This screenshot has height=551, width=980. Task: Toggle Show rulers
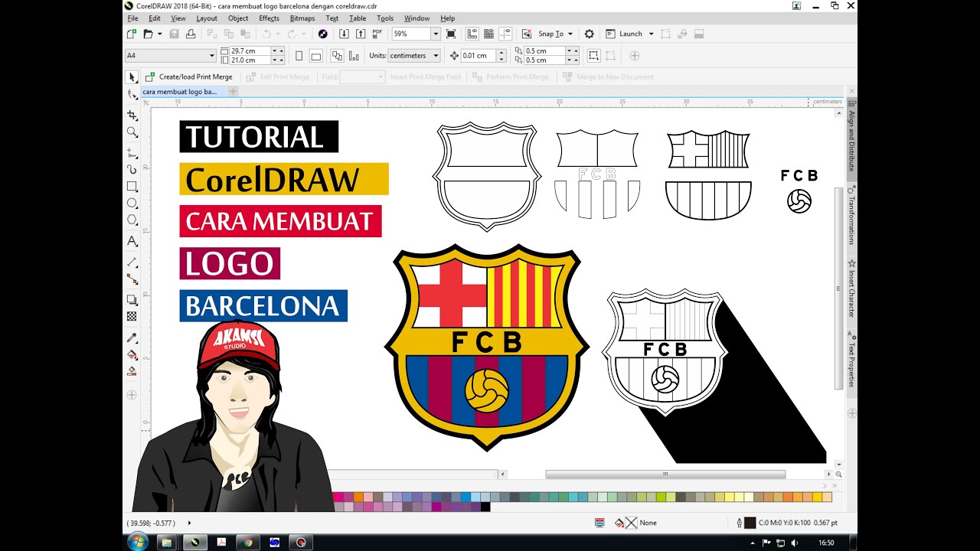472,34
